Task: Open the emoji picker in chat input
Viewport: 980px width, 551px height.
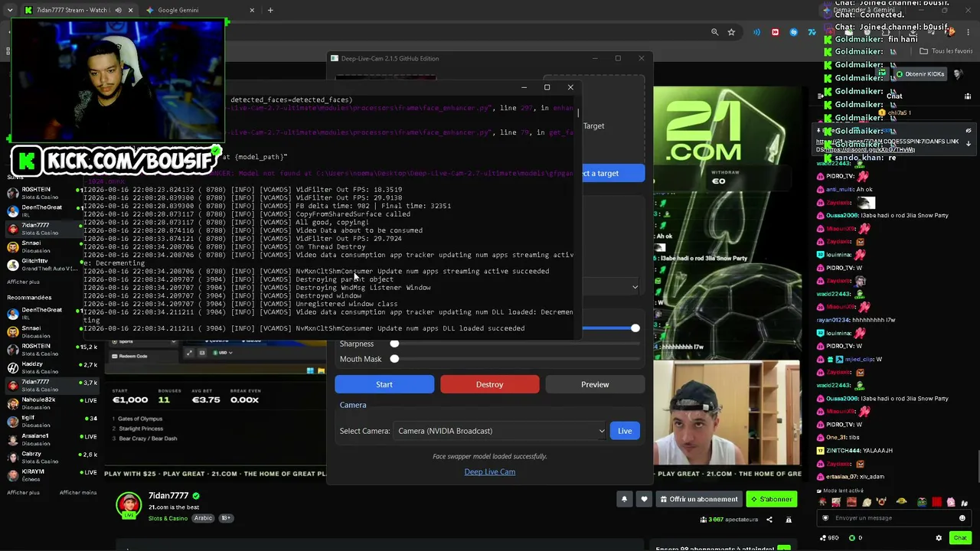Action: (x=962, y=518)
